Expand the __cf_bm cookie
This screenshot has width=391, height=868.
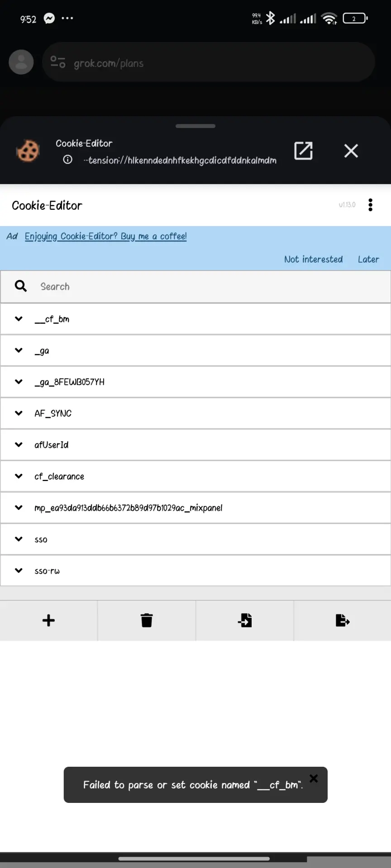point(195,319)
